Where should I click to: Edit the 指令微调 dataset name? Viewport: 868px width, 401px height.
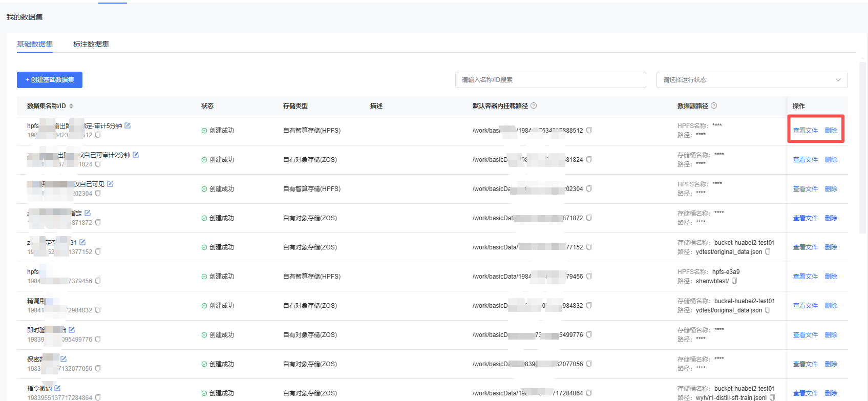tap(57, 388)
